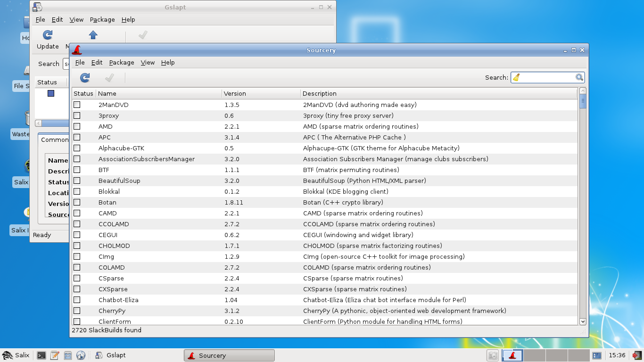Open the File menu in Sourcery
This screenshot has height=362, width=644.
(80, 62)
